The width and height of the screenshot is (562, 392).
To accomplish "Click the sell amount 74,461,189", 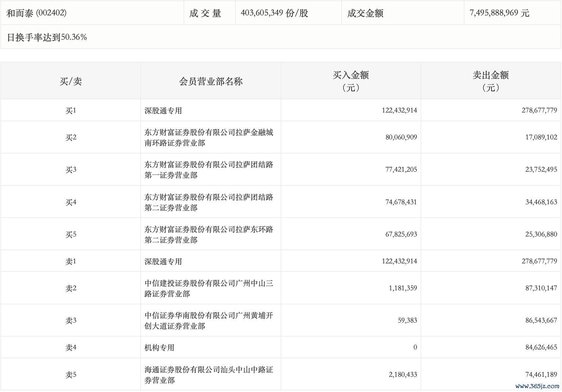I will click(x=541, y=375).
